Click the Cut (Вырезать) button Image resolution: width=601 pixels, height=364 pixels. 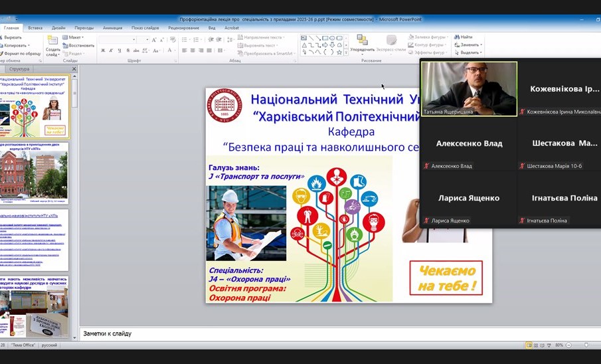tap(13, 37)
